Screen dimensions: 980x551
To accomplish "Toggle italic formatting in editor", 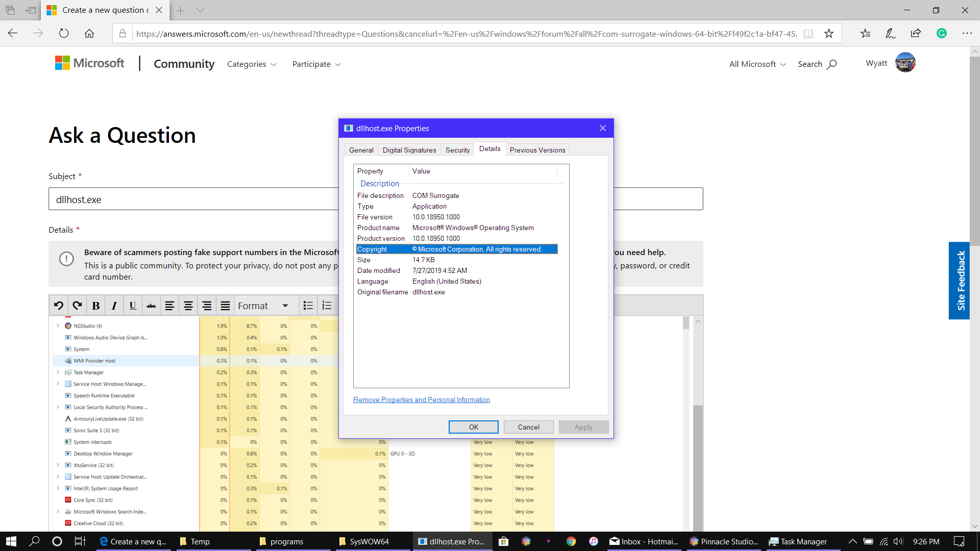I will click(x=114, y=306).
